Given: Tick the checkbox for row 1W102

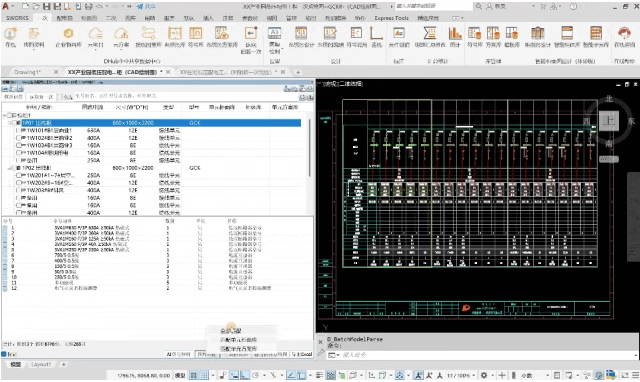Looking at the screenshot, I should click(x=18, y=138).
